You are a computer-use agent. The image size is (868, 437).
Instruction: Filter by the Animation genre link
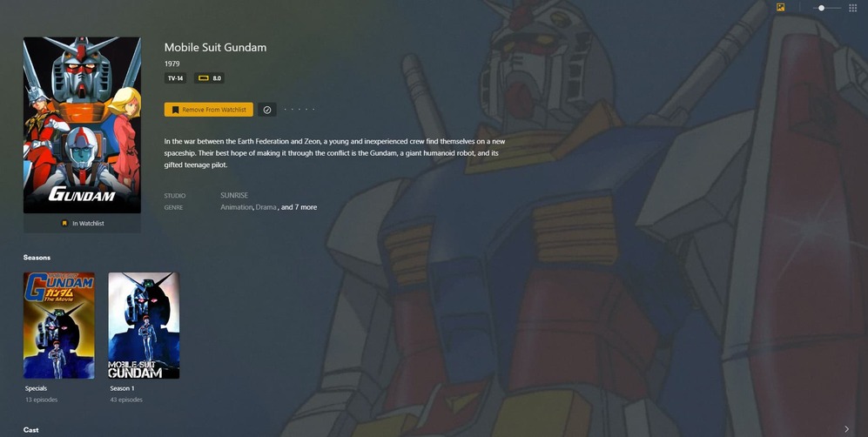click(x=237, y=207)
